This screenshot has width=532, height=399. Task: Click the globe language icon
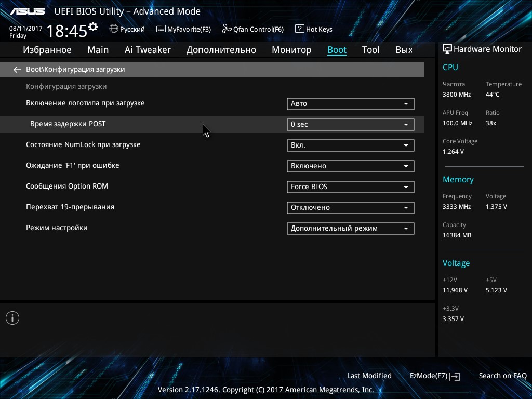(114, 29)
